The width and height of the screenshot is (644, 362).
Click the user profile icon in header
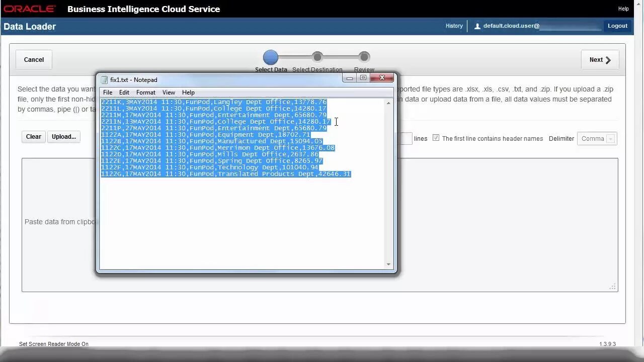point(477,26)
